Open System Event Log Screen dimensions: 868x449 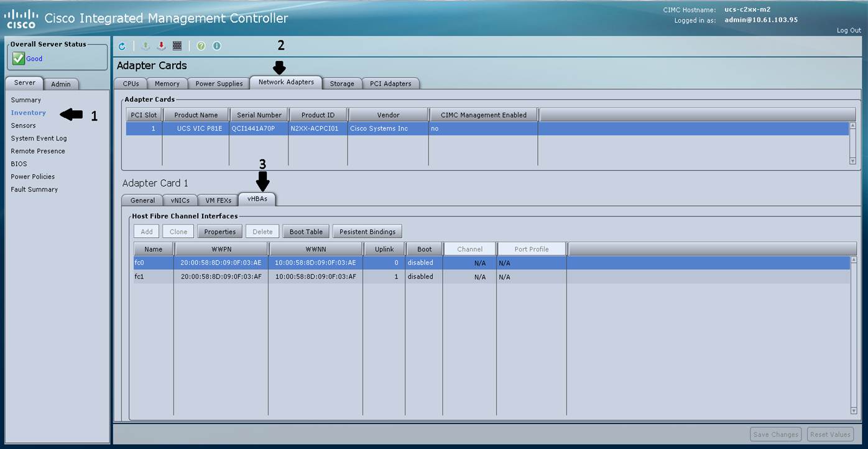point(39,139)
